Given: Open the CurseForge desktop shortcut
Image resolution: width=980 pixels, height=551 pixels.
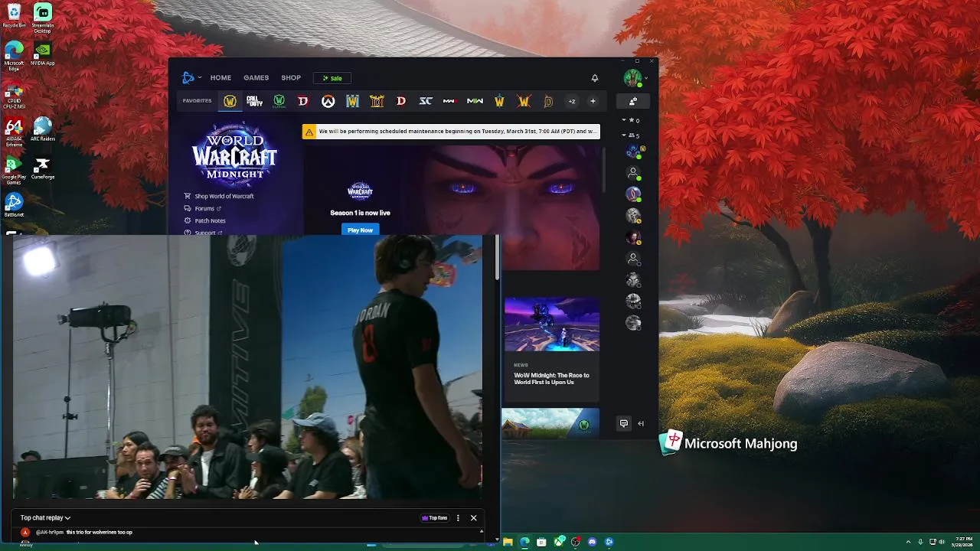Looking at the screenshot, I should [x=43, y=168].
